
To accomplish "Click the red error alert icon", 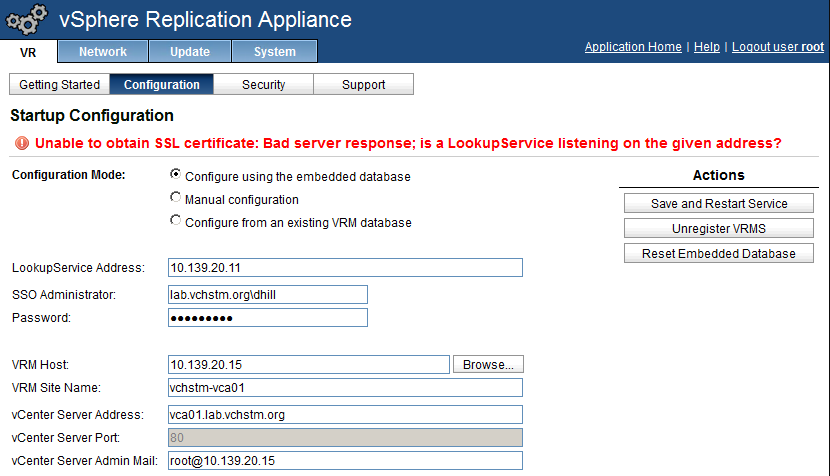I will tap(22, 143).
